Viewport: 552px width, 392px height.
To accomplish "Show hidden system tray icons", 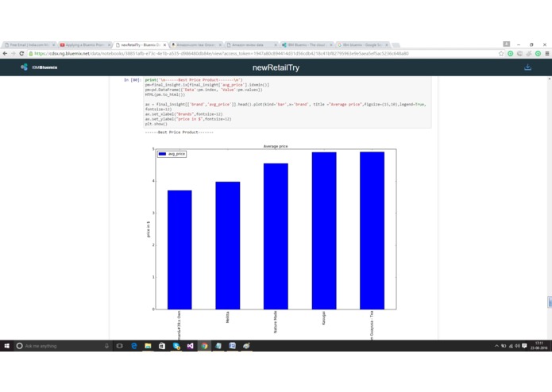I will pos(496,346).
